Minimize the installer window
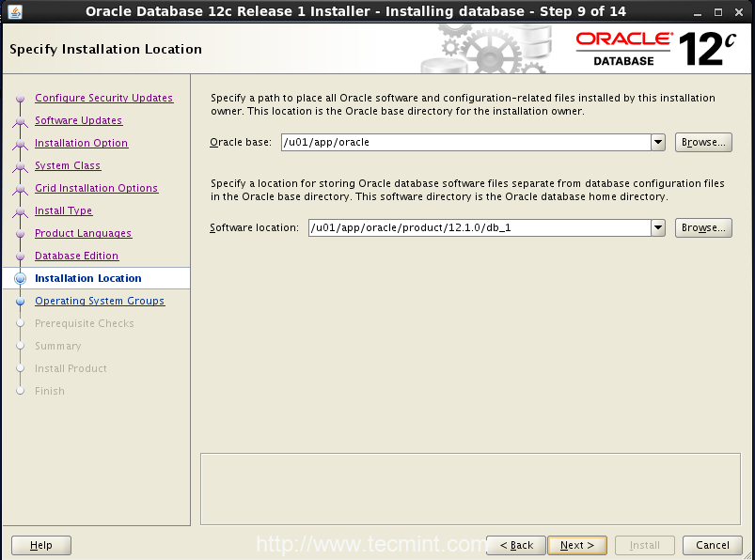This screenshot has width=755, height=560. [698, 12]
